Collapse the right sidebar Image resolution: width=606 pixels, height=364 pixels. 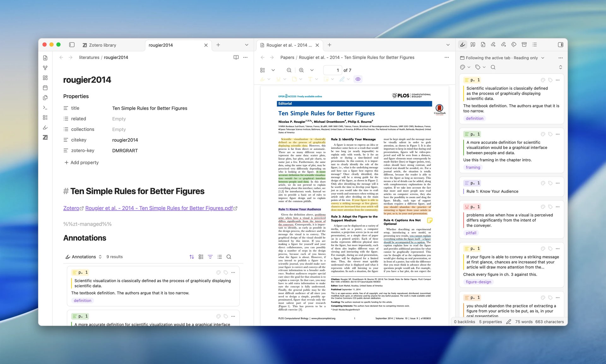point(561,45)
